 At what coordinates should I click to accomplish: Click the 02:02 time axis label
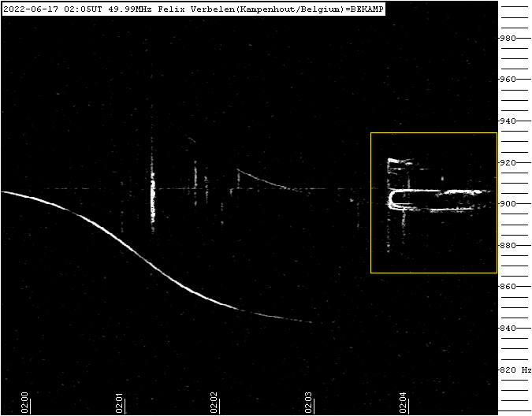(214, 403)
